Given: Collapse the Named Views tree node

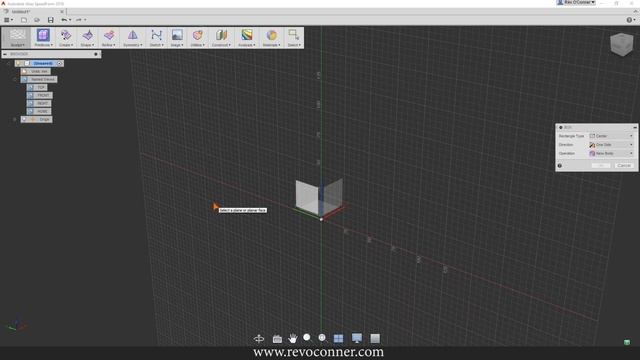Looking at the screenshot, I should [15, 79].
